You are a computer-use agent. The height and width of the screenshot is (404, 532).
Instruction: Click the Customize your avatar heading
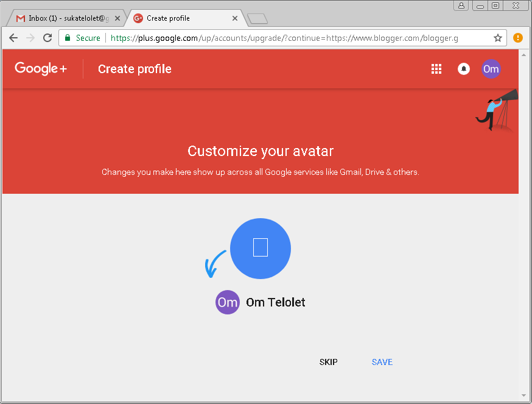pos(261,151)
